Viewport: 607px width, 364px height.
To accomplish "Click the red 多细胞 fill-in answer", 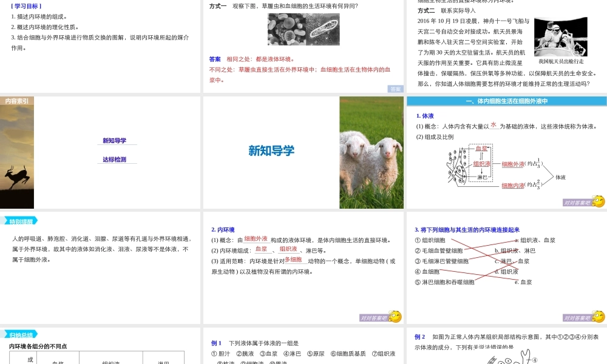I will 293,260.
